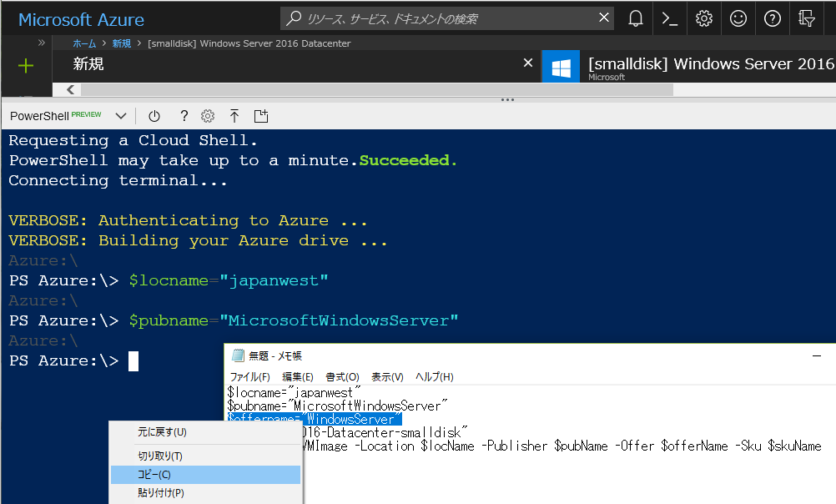The image size is (836, 504).
Task: Click the Microsoft Azure logo text
Action: point(81,20)
